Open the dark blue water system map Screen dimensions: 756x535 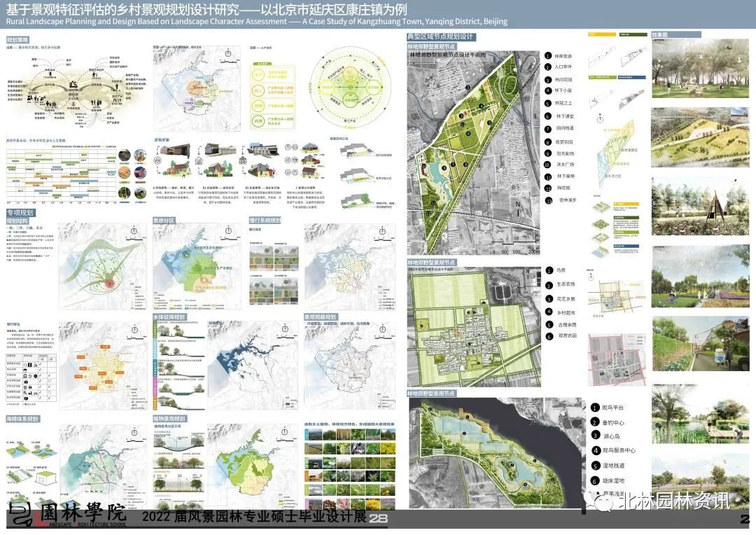tap(252, 366)
